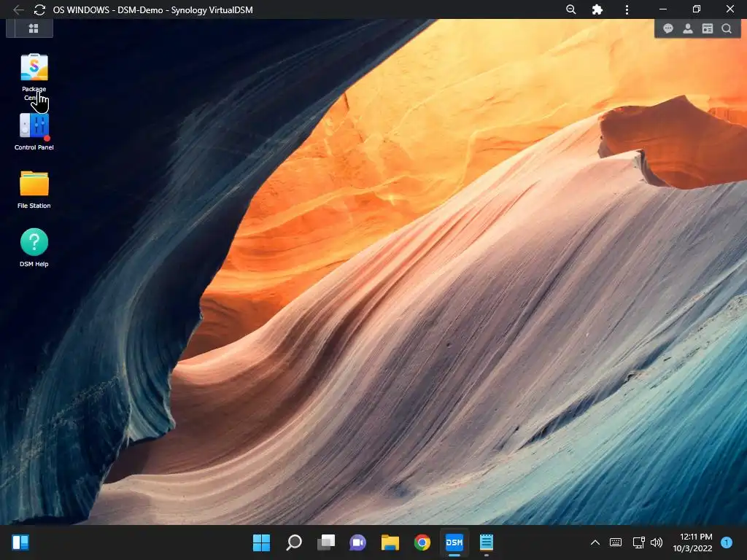The image size is (747, 560).
Task: Minimize the VirtualDSM window
Action: [662, 9]
